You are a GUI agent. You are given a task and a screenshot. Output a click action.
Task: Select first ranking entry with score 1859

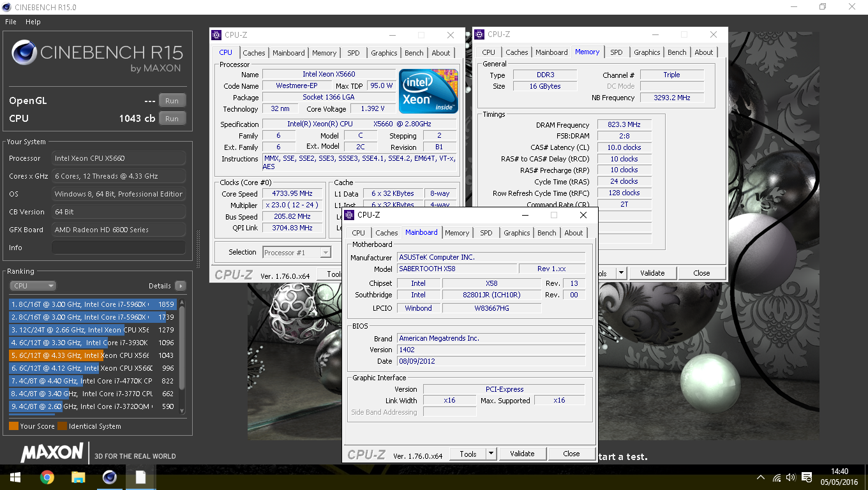(91, 304)
